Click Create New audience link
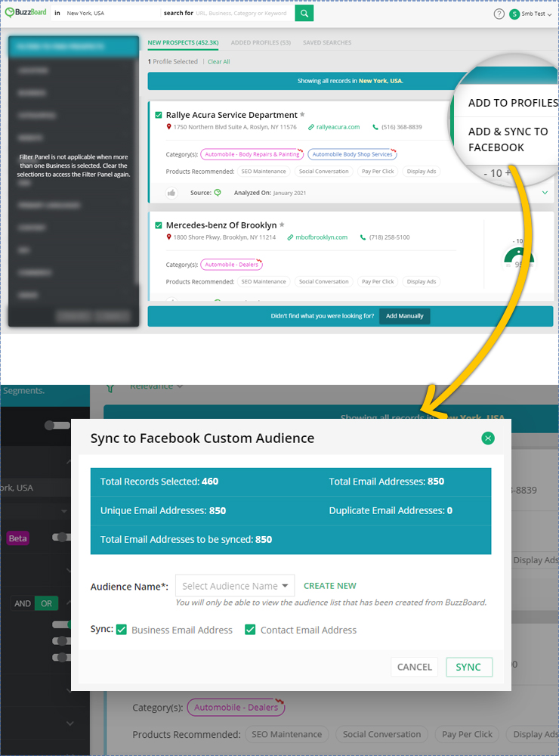Viewport: 559px width, 756px height. point(329,586)
